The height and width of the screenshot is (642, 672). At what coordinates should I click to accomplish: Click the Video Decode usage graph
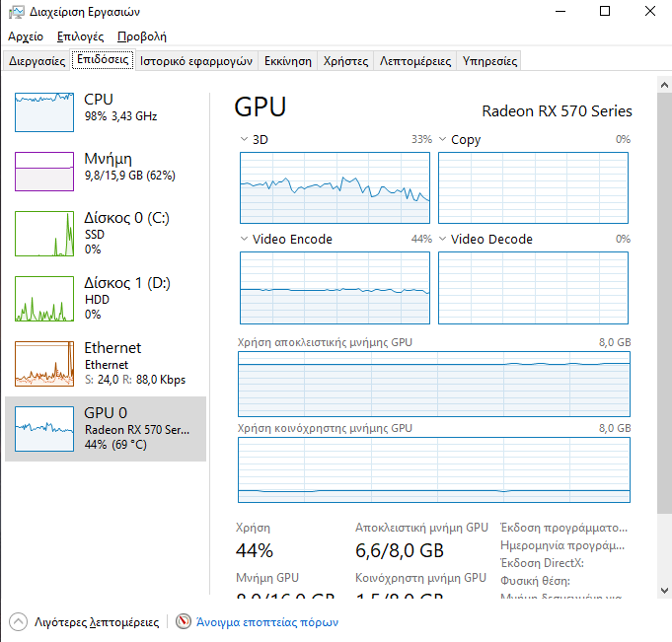[533, 288]
